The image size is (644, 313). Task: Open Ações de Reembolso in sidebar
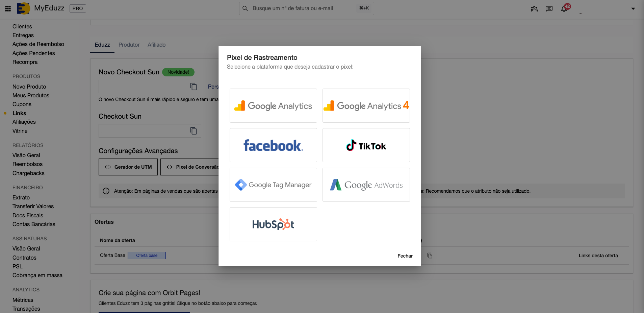[38, 44]
